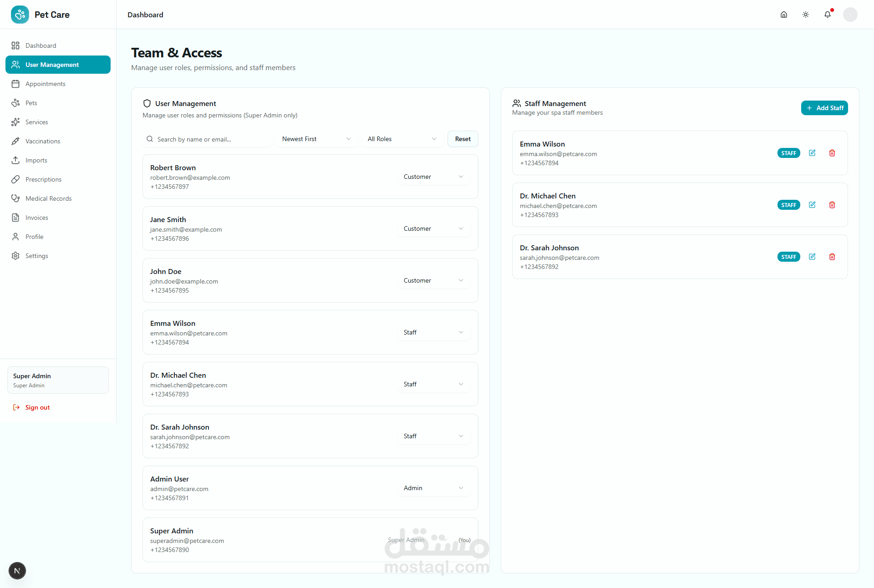Image resolution: width=874 pixels, height=588 pixels.
Task: Delete Emma Wilson staff member
Action: (832, 153)
